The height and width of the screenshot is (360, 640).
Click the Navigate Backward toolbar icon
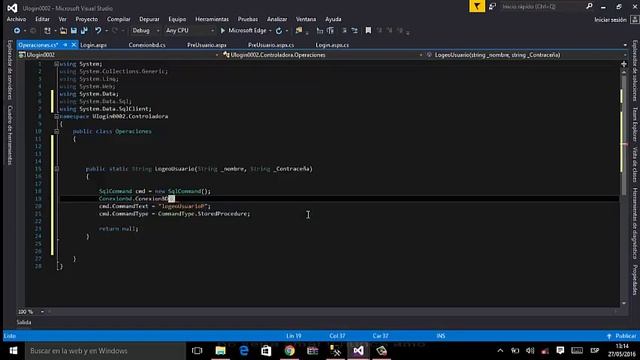point(17,31)
